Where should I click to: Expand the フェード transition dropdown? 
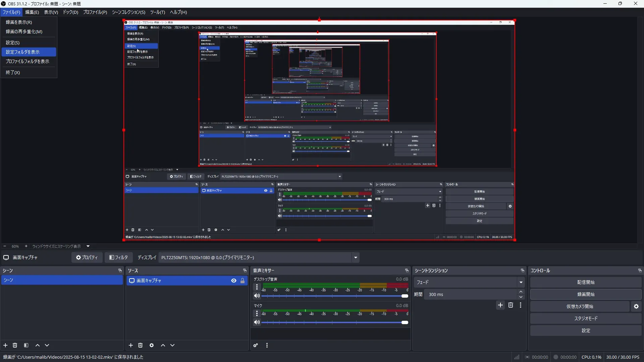tap(521, 282)
